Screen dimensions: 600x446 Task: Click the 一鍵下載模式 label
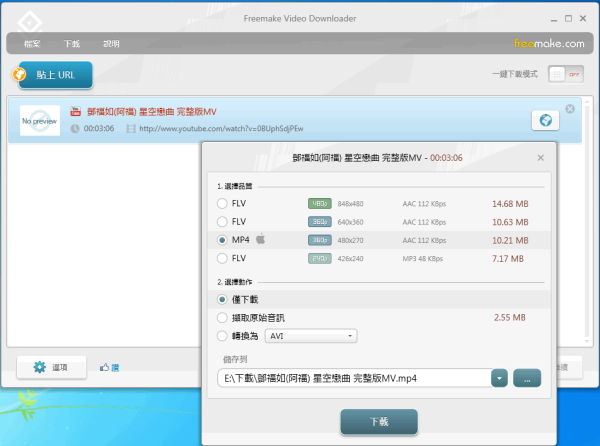point(515,74)
